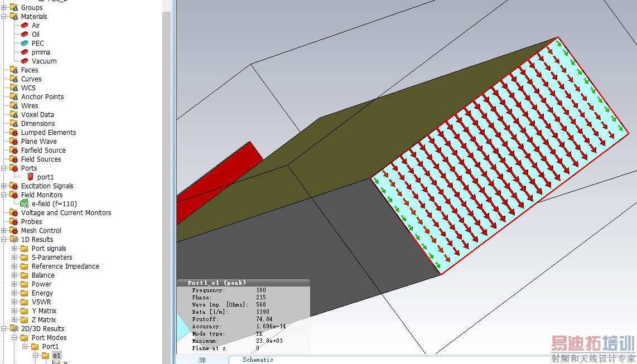Screen dimensions: 637x364
Task: Switch to the 3D view tab
Action: pos(202,360)
